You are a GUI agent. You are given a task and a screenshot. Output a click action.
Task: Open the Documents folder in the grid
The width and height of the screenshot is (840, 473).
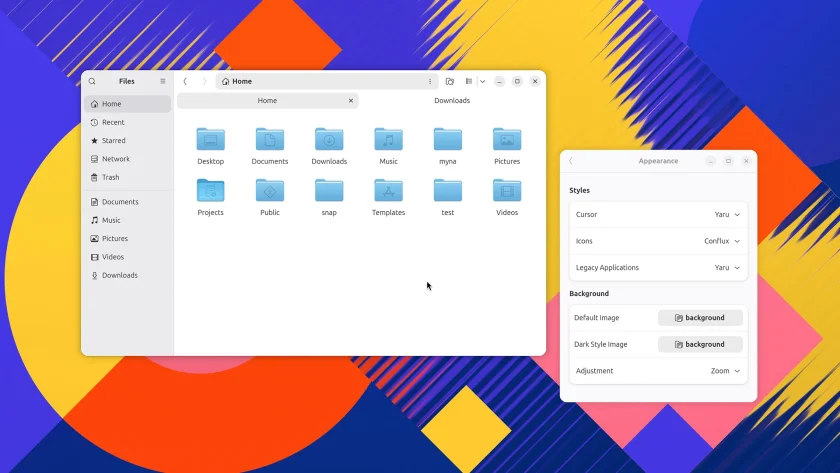click(270, 140)
